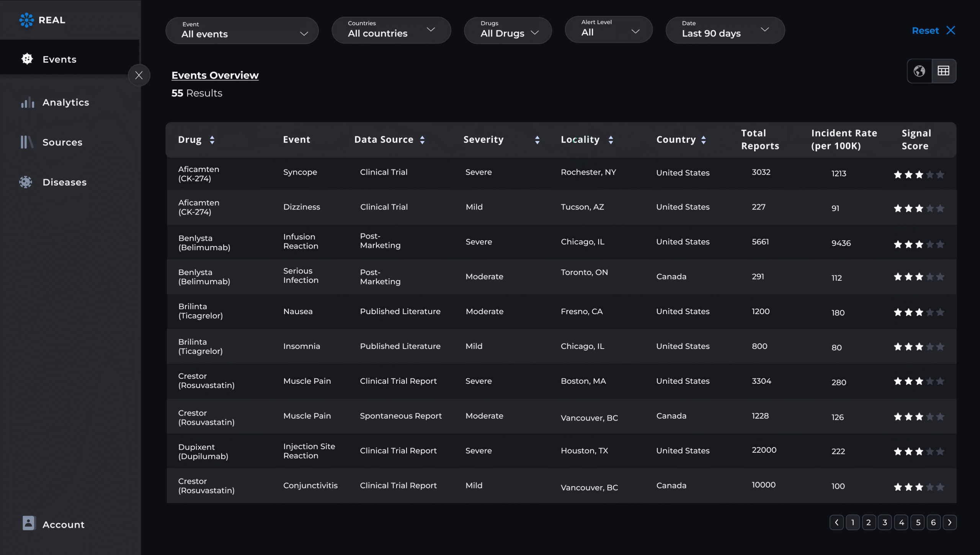Sort table by Data Source arrows
The width and height of the screenshot is (980, 555).
pyautogui.click(x=422, y=140)
